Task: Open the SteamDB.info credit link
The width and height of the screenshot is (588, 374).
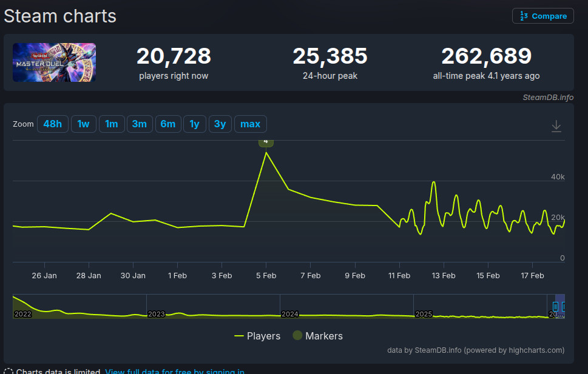Action: [548, 98]
